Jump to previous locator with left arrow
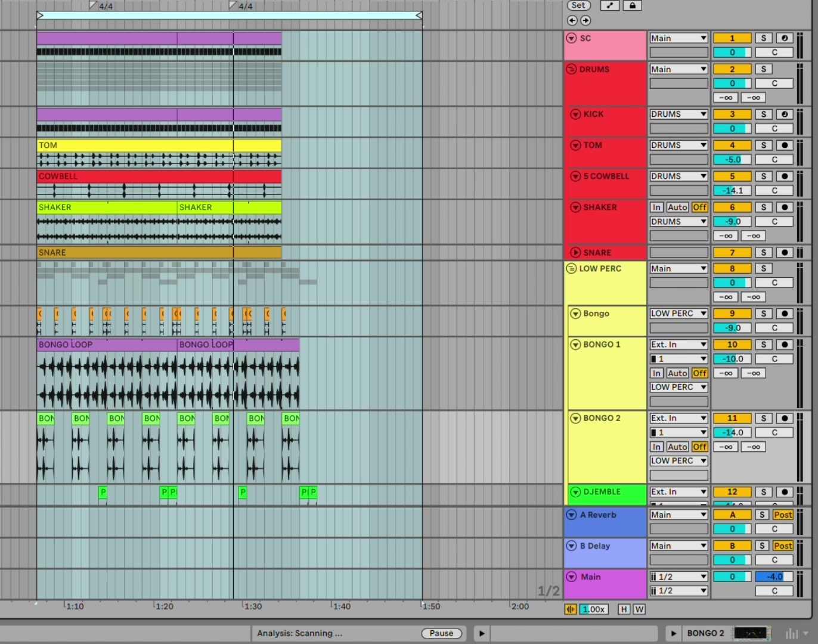This screenshot has height=644, width=818. tap(572, 20)
